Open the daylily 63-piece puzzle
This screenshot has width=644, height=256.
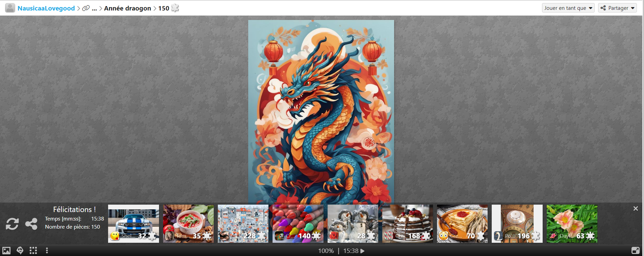[x=572, y=224]
